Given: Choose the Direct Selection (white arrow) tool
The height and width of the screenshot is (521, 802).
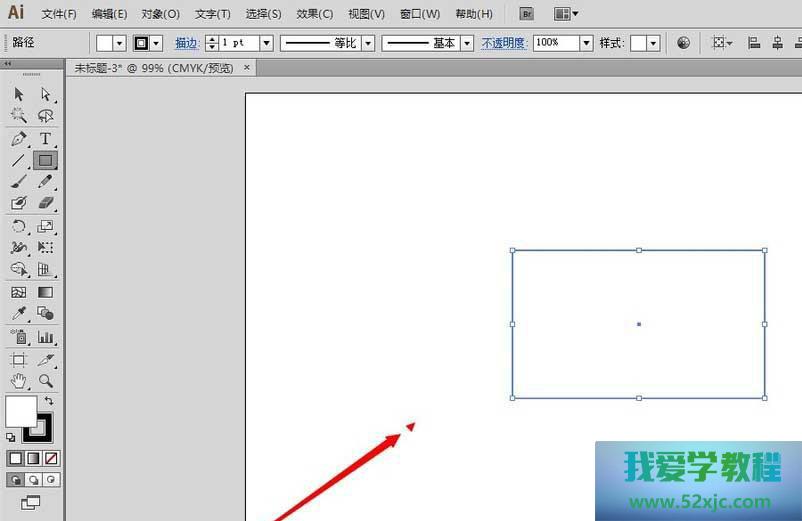Looking at the screenshot, I should pyautogui.click(x=45, y=94).
